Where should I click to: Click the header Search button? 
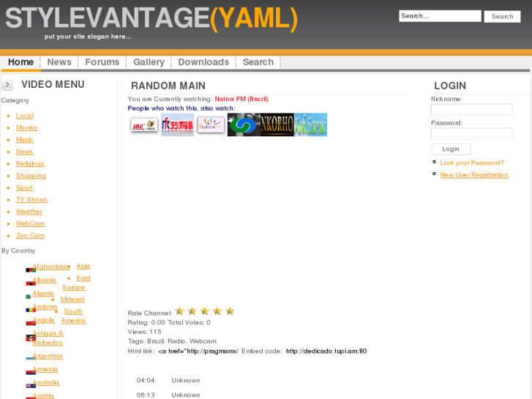502,16
